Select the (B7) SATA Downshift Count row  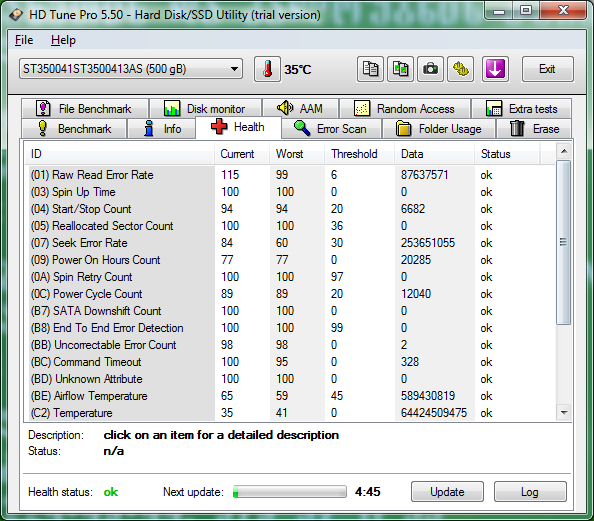[290, 311]
